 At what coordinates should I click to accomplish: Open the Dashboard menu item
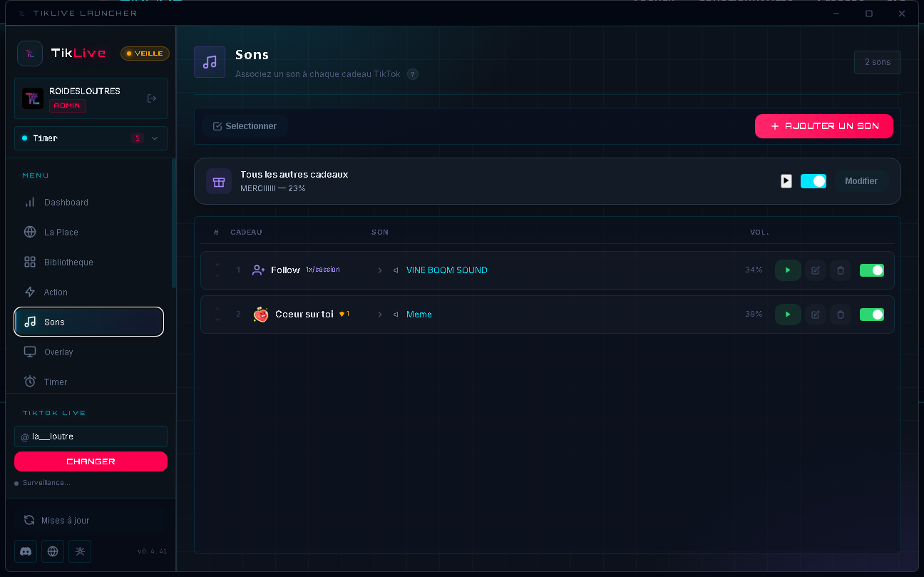pos(89,203)
